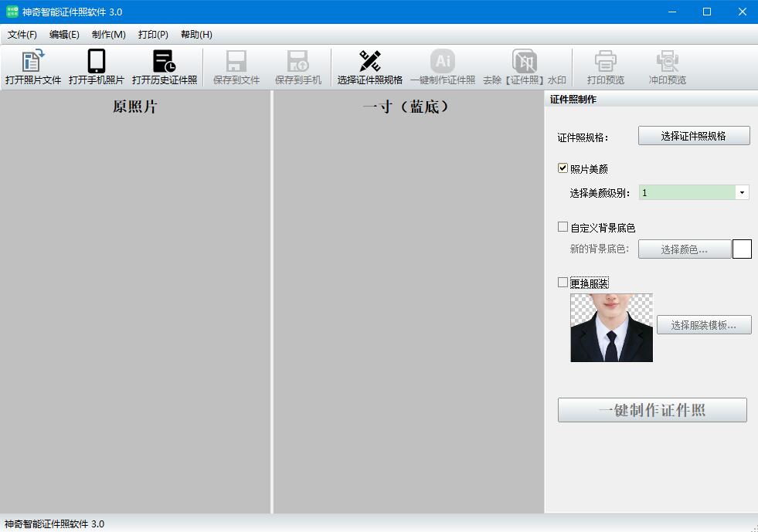The width and height of the screenshot is (758, 532).
Task: Click the large 一键制作证件照 button
Action: tap(652, 410)
